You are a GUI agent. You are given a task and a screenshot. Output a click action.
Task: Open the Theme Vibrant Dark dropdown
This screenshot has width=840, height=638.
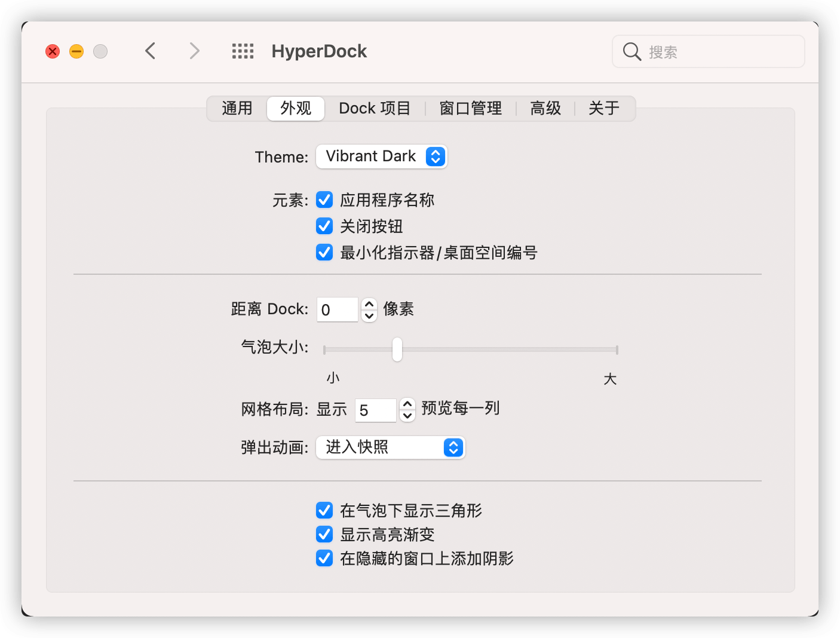coord(381,157)
